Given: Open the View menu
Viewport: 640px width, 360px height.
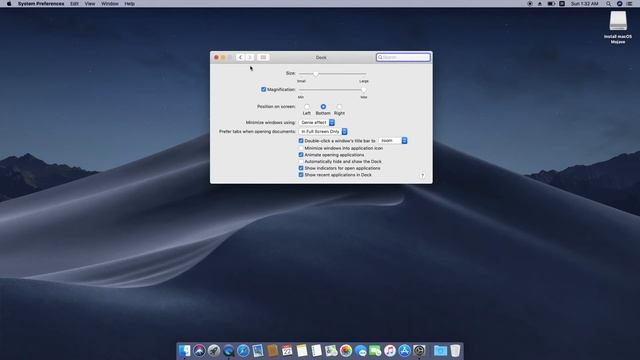Looking at the screenshot, I should tap(90, 4).
